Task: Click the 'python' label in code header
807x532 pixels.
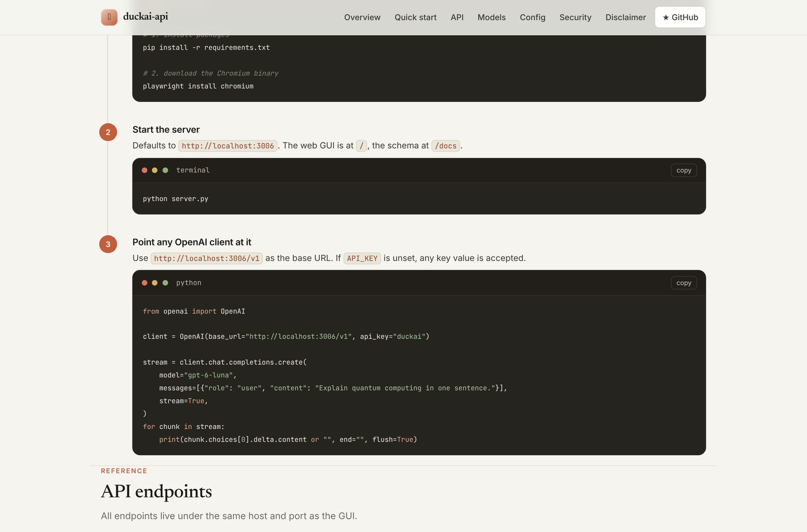Action: [x=188, y=283]
